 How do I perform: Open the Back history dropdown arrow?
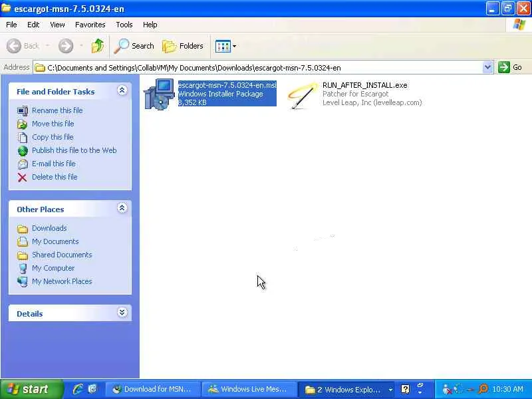click(48, 45)
